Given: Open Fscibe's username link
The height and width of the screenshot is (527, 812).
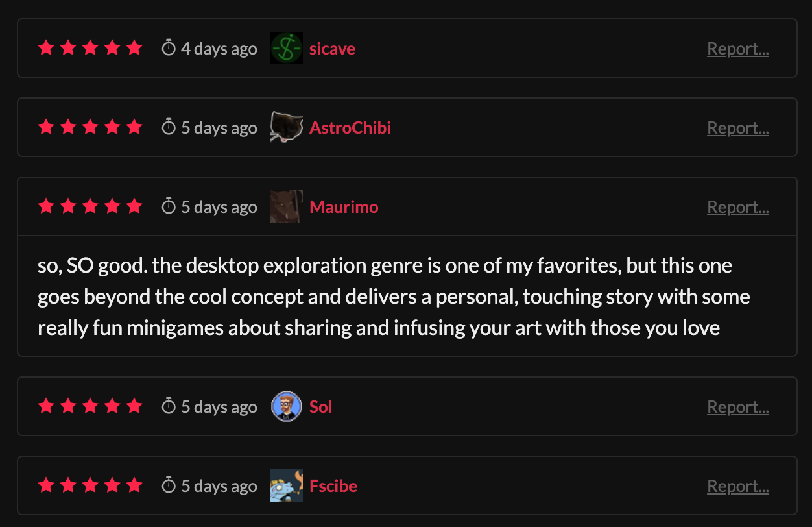Looking at the screenshot, I should pyautogui.click(x=333, y=486).
